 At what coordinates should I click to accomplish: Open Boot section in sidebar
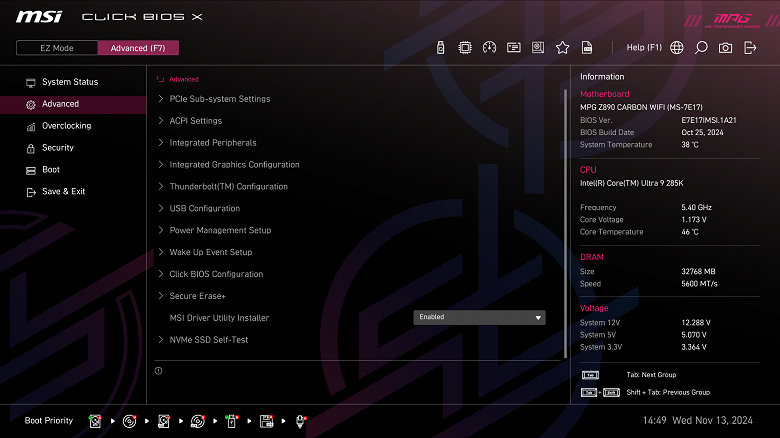point(73,170)
